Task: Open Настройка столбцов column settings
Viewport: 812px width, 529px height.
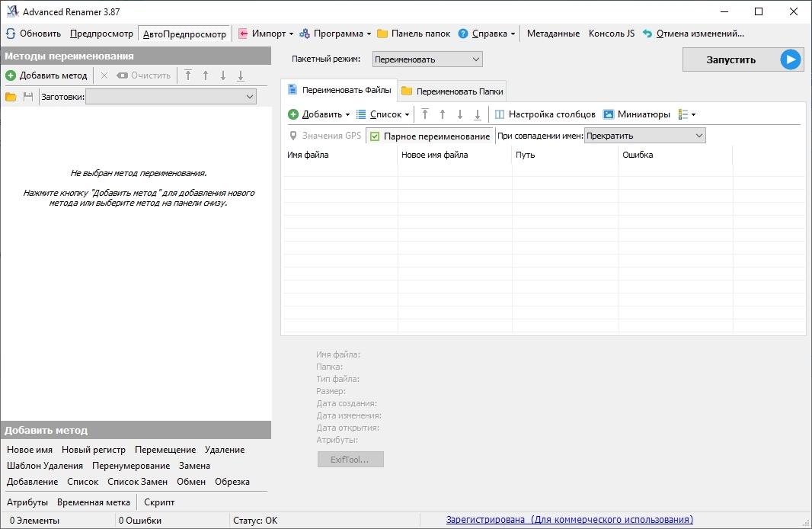Action: coord(545,114)
